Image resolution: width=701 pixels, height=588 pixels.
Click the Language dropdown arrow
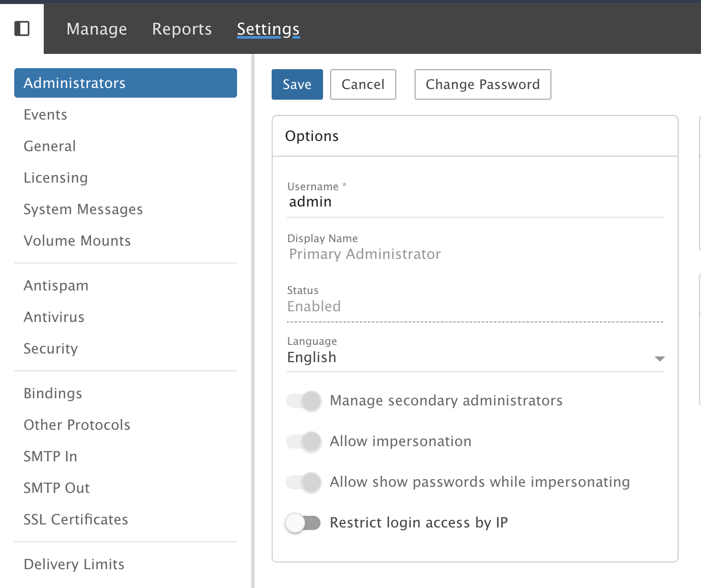tap(659, 359)
